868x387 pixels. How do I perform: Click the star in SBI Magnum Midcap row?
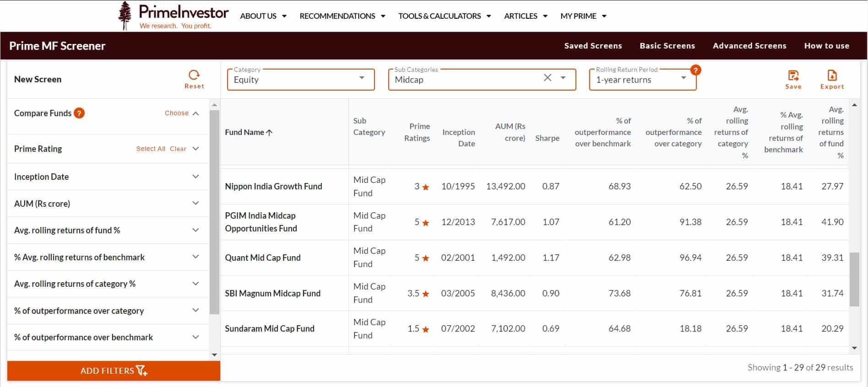coord(426,294)
